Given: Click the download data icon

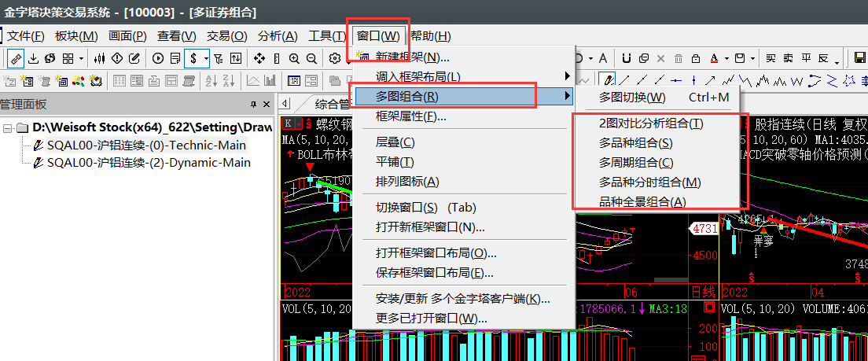Looking at the screenshot, I should pyautogui.click(x=33, y=58).
